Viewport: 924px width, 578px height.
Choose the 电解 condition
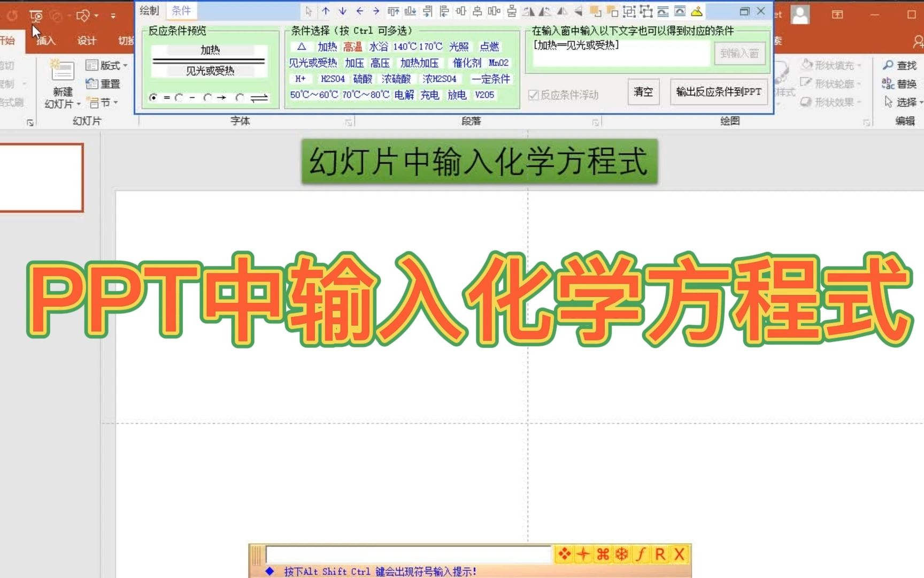coord(404,95)
